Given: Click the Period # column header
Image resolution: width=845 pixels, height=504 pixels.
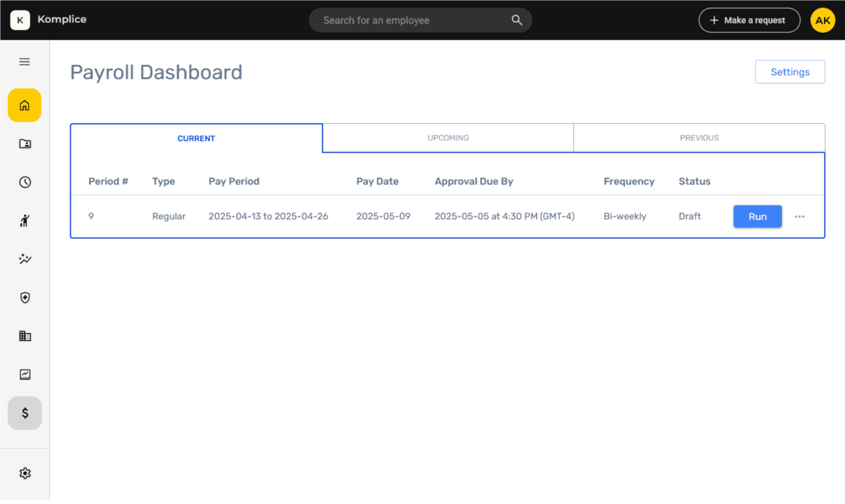Looking at the screenshot, I should (108, 181).
